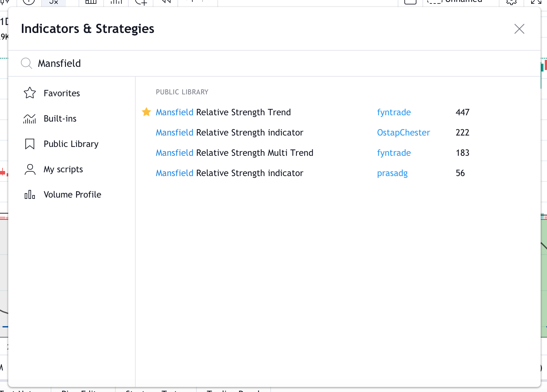Choose Mansfield Relative Strength indicator by prasadg
The image size is (547, 392).
(x=229, y=173)
